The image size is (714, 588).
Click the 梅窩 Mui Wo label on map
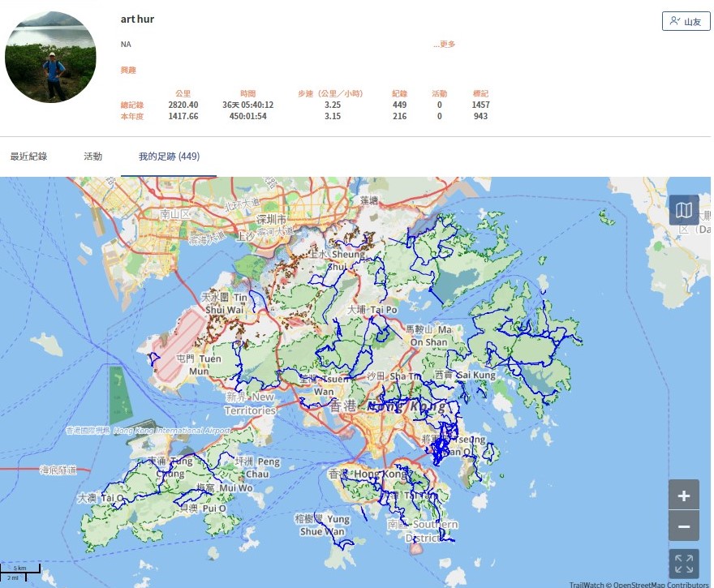(x=224, y=488)
